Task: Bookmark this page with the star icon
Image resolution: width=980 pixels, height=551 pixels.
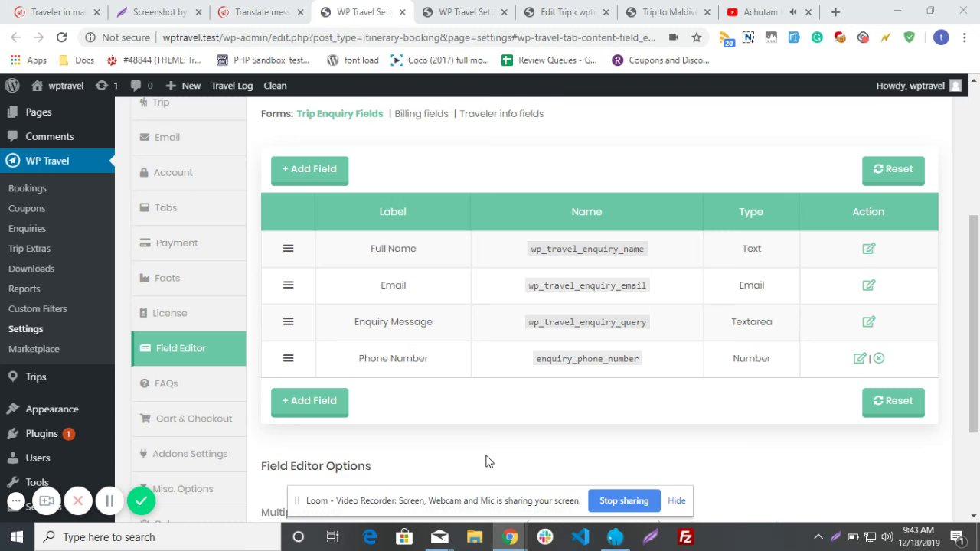Action: point(696,37)
